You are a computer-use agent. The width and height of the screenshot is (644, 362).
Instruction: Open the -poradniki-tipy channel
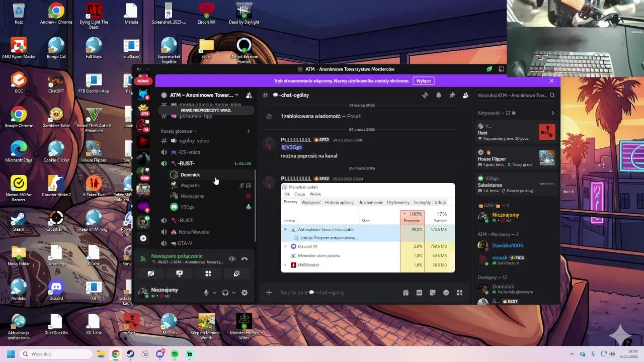point(206,116)
